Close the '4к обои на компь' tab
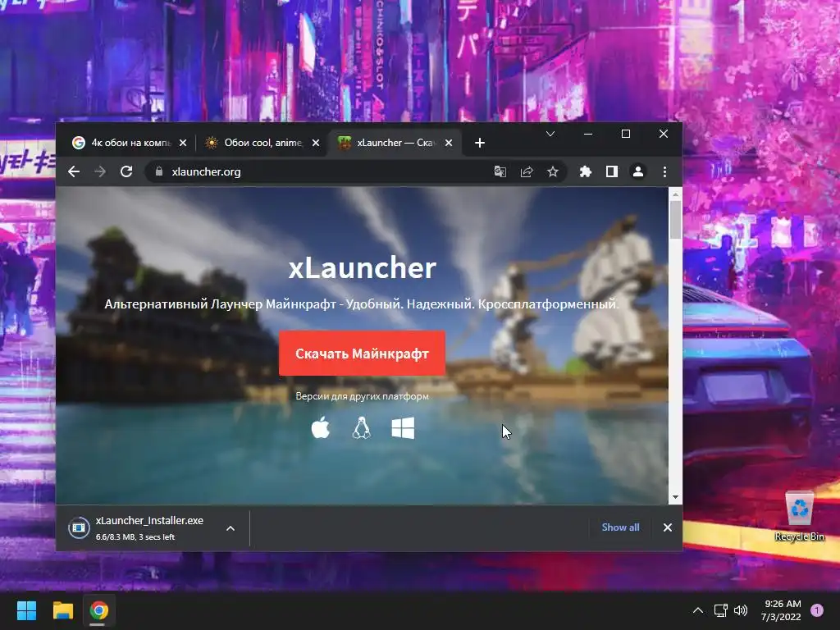Viewport: 840px width, 630px height. pyautogui.click(x=183, y=143)
